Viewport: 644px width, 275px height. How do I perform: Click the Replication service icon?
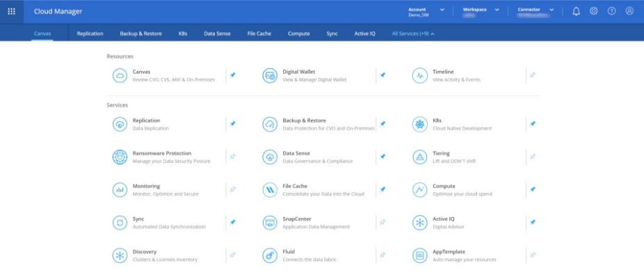pyautogui.click(x=120, y=125)
